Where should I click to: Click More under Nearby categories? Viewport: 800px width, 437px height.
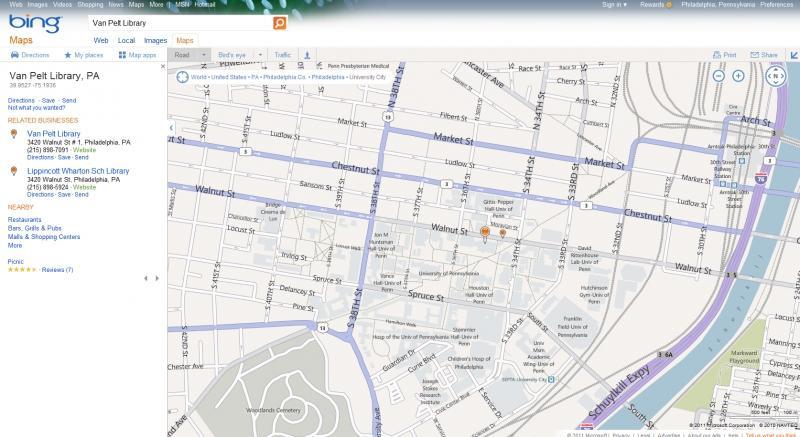pyautogui.click(x=15, y=245)
